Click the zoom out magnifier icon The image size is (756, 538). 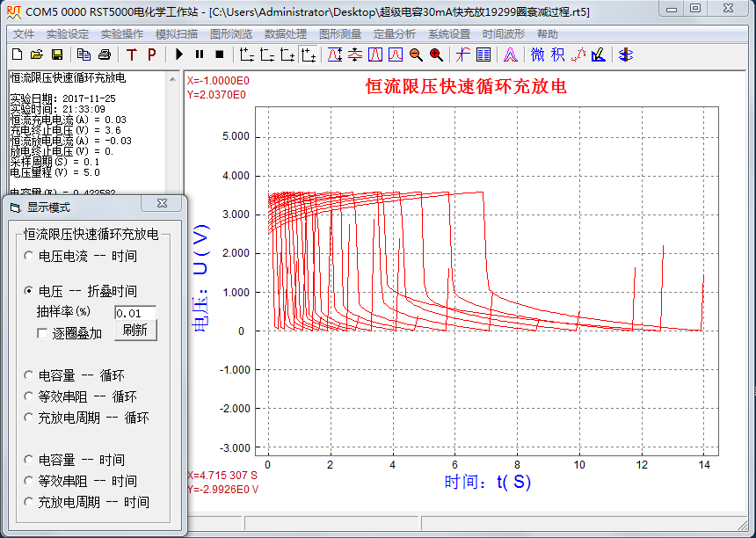coord(416,55)
